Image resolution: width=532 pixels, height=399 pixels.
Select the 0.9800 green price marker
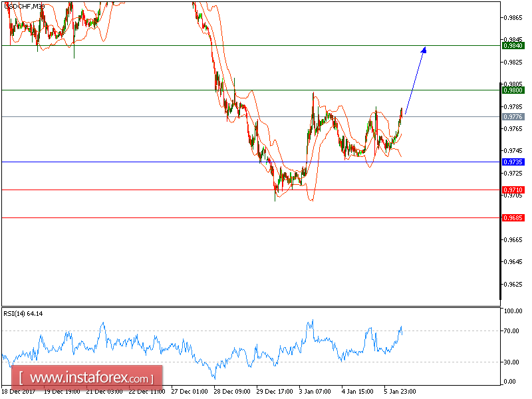pos(513,90)
